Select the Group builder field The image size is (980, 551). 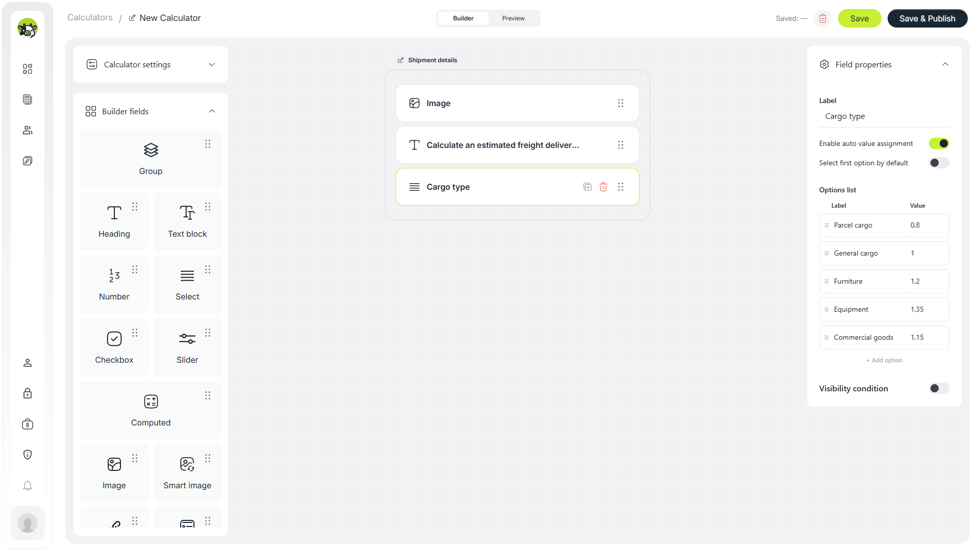(151, 159)
